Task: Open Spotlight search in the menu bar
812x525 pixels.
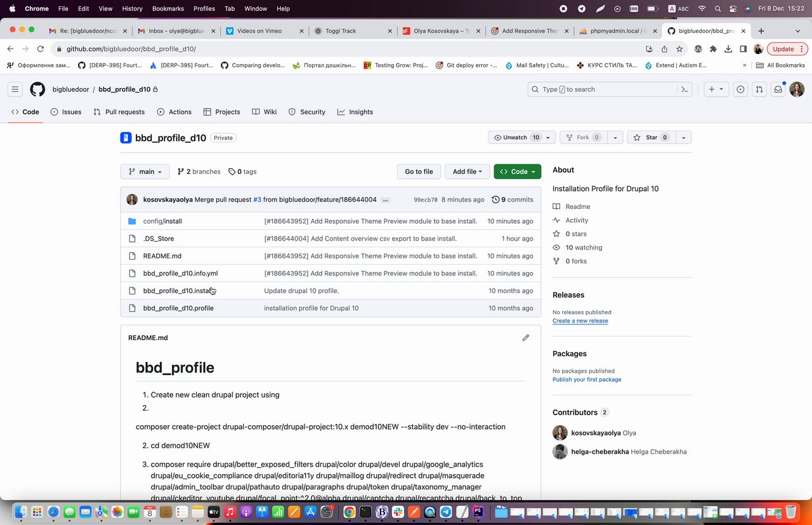Action: pyautogui.click(x=717, y=8)
